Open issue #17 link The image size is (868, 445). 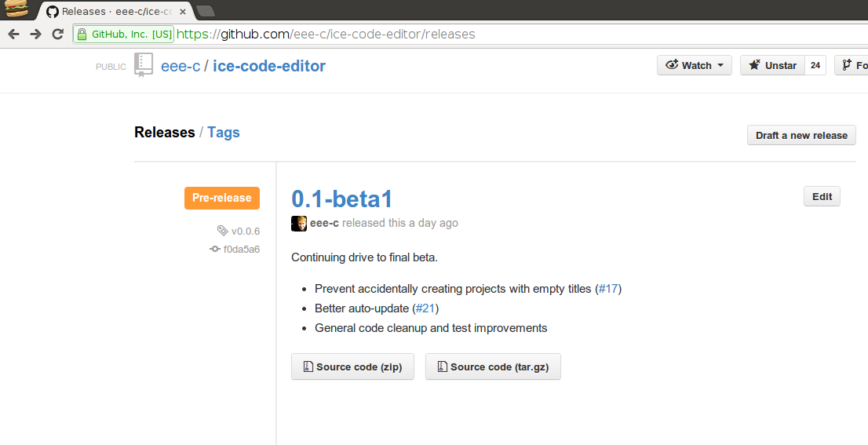tap(608, 289)
